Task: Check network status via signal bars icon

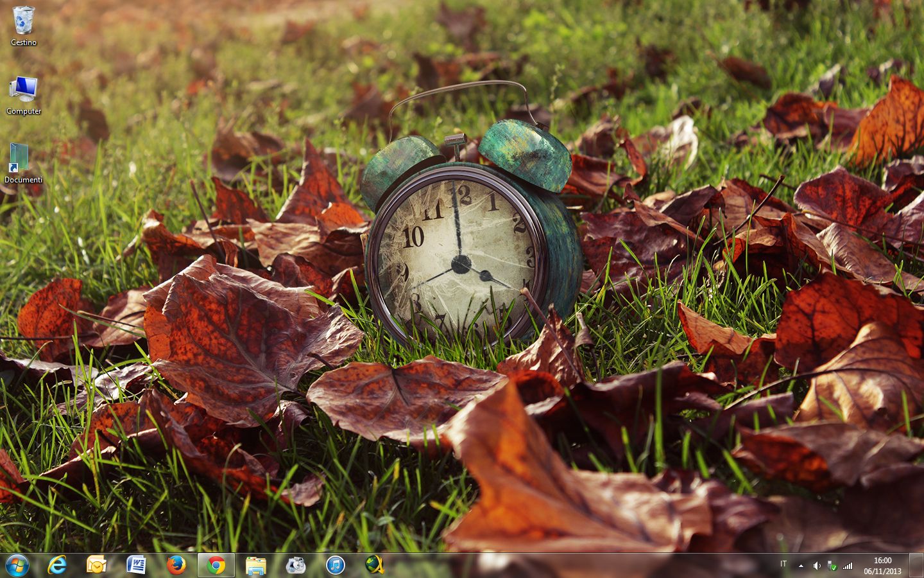Action: 848,566
